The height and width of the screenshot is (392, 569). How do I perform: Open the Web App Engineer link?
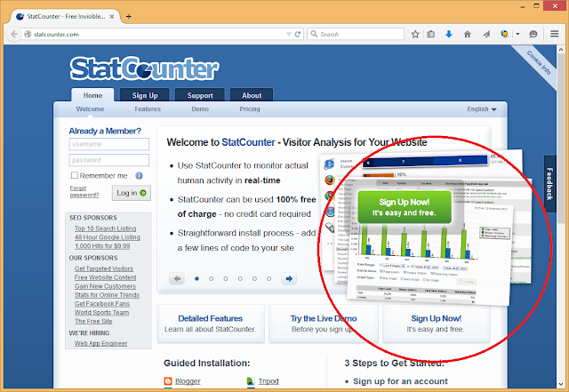click(100, 343)
